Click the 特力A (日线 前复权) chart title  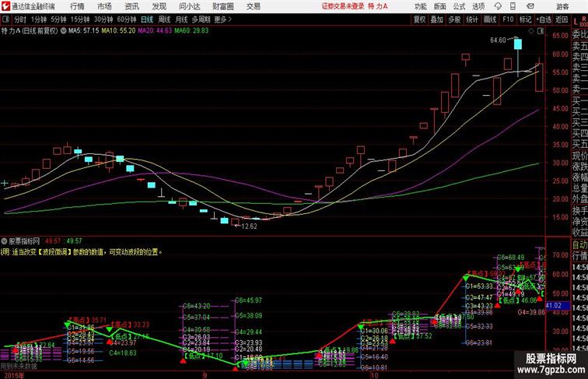tap(30, 31)
